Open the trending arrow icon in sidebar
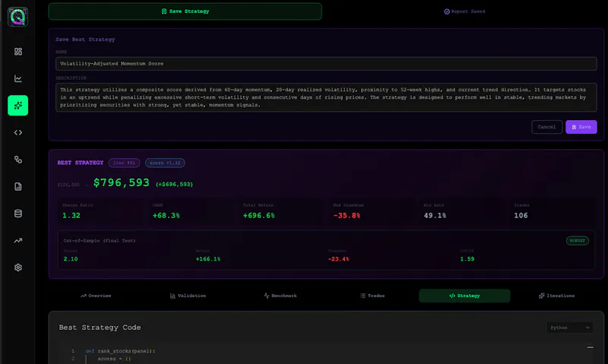 tap(17, 240)
